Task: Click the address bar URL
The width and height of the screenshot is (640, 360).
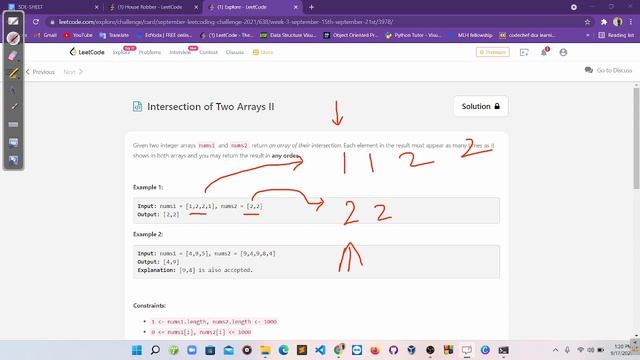Action: pyautogui.click(x=226, y=22)
